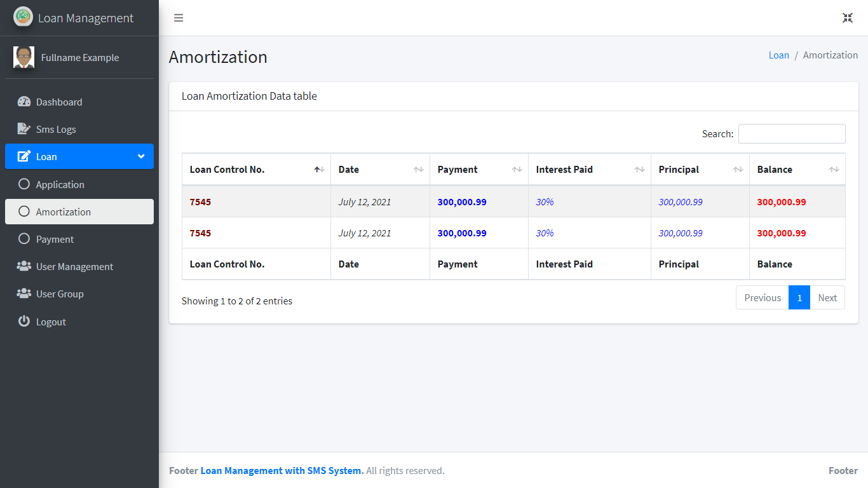
Task: Click the Amortization breadcrumb text
Action: [x=831, y=55]
